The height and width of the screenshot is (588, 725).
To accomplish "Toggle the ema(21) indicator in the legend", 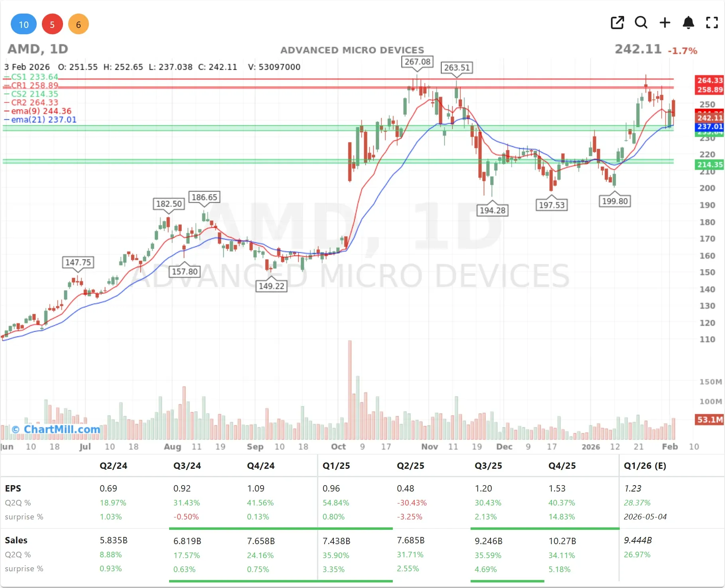I will (40, 120).
